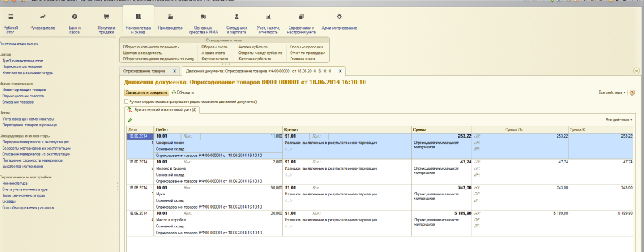Image resolution: width=644 pixels, height=252 pixels.
Task: Open Погашение стоимости материалов link
Action: [31, 160]
